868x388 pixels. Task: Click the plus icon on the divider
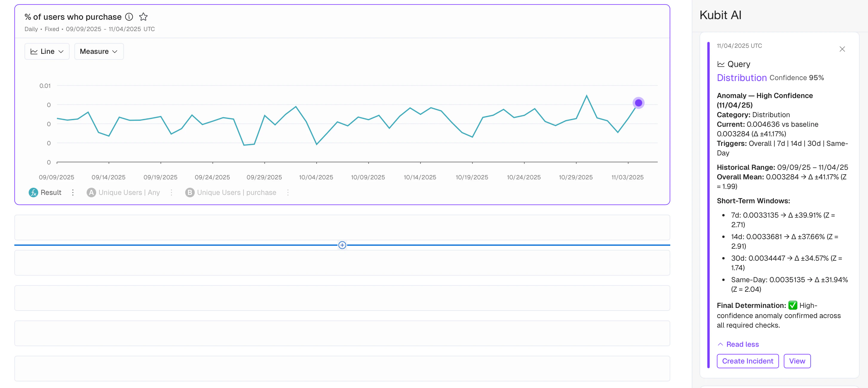(342, 245)
